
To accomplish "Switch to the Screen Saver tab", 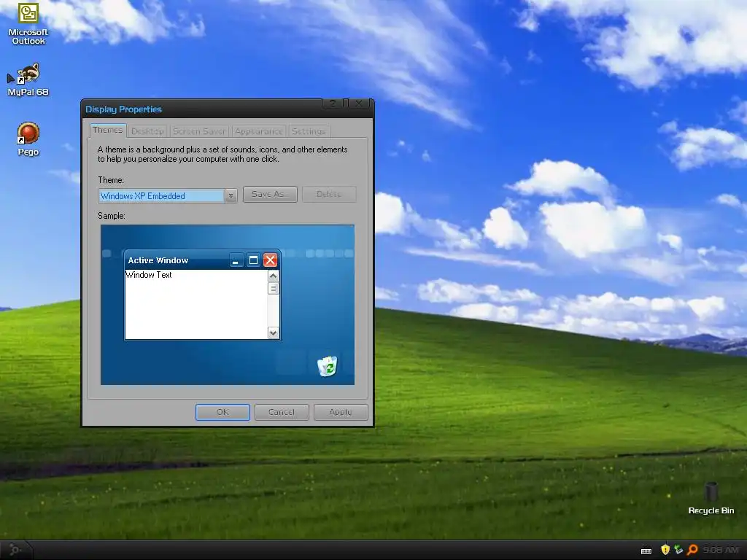I will 199,131.
